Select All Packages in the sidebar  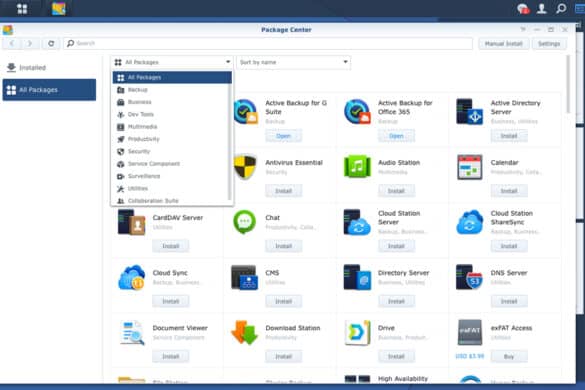point(49,90)
